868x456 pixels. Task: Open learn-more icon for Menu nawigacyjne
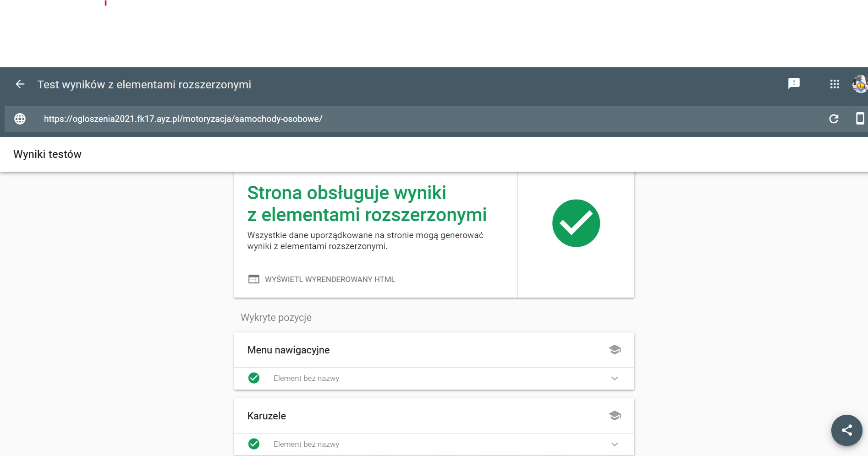(x=615, y=350)
